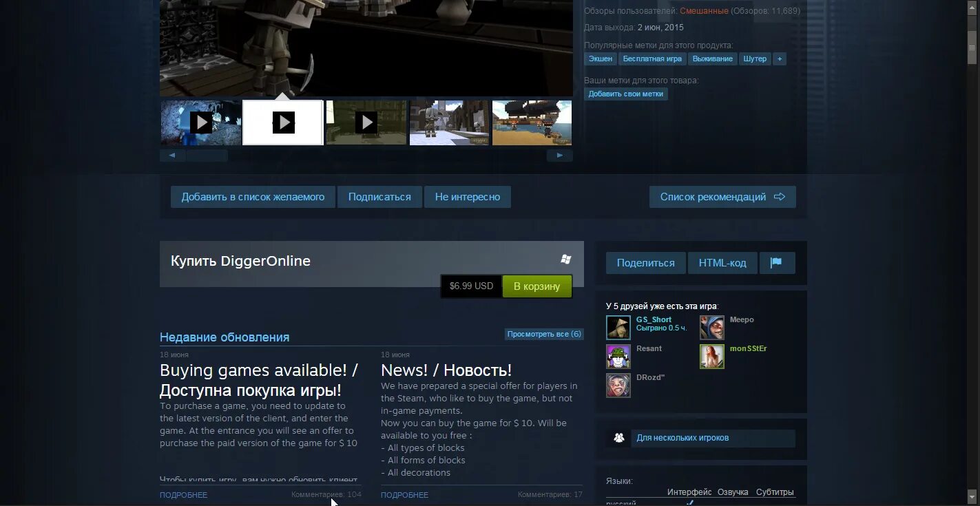Screen dimensions: 980x506
Task: Click the main video player area
Action: (x=366, y=47)
